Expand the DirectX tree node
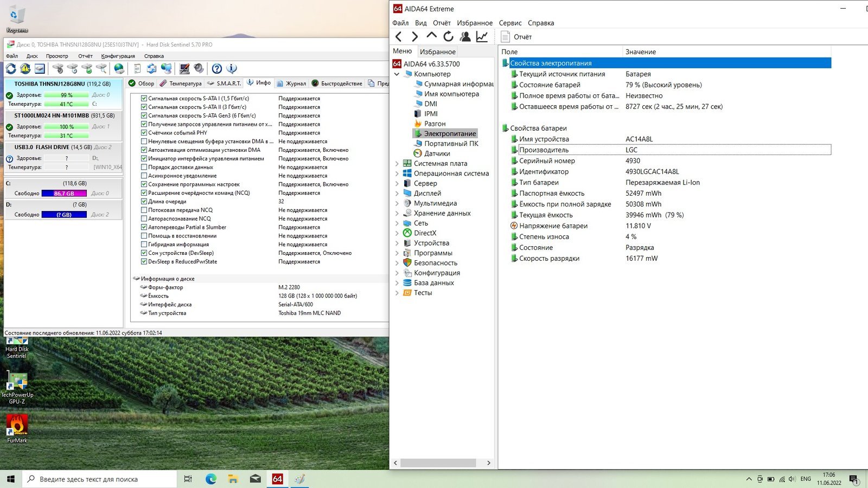This screenshot has width=868, height=488. pos(397,233)
